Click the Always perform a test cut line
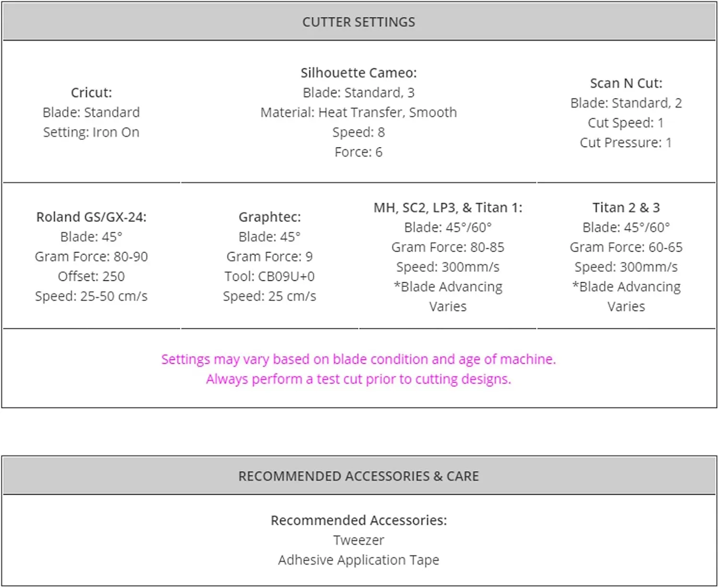719x588 pixels. pos(359,379)
